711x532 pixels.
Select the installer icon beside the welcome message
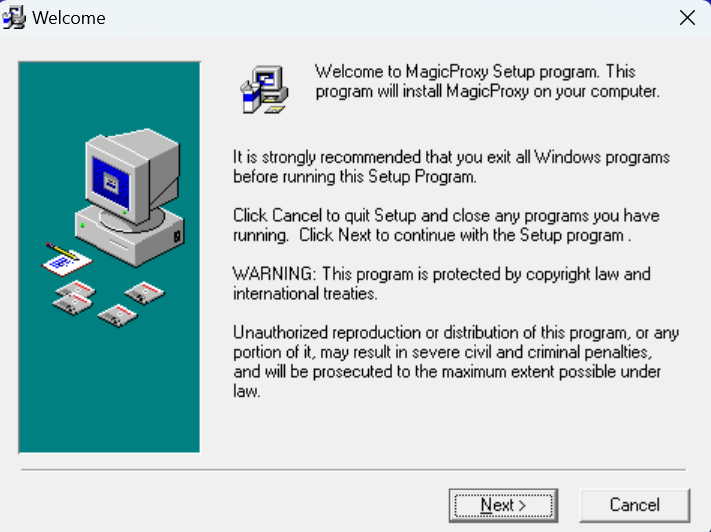point(264,89)
